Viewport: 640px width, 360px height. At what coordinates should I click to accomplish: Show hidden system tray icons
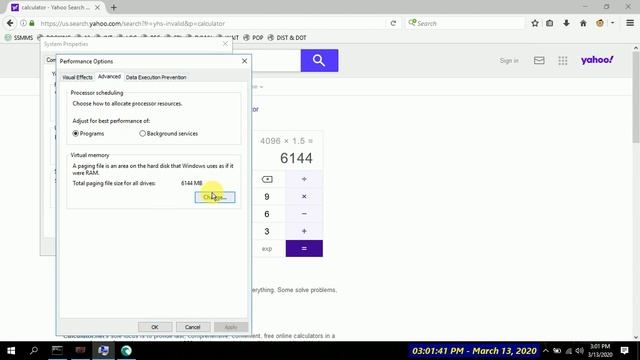pos(546,351)
